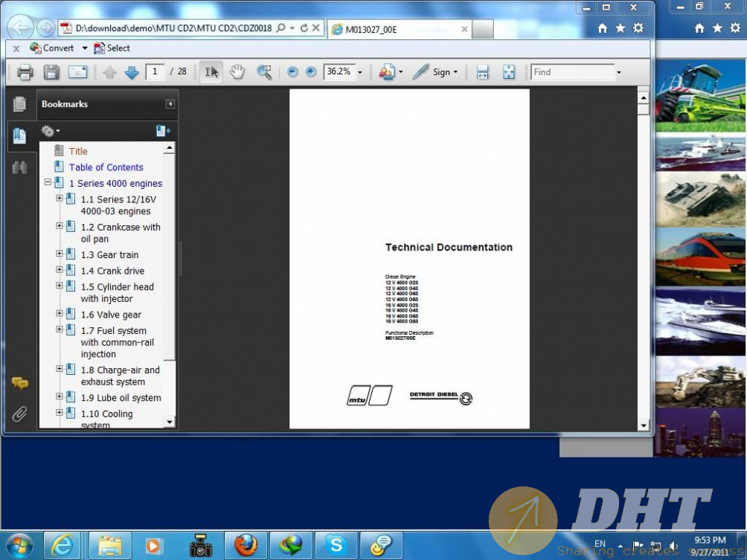This screenshot has width=747, height=560.
Task: Open the Search binoculars panel
Action: (x=19, y=167)
